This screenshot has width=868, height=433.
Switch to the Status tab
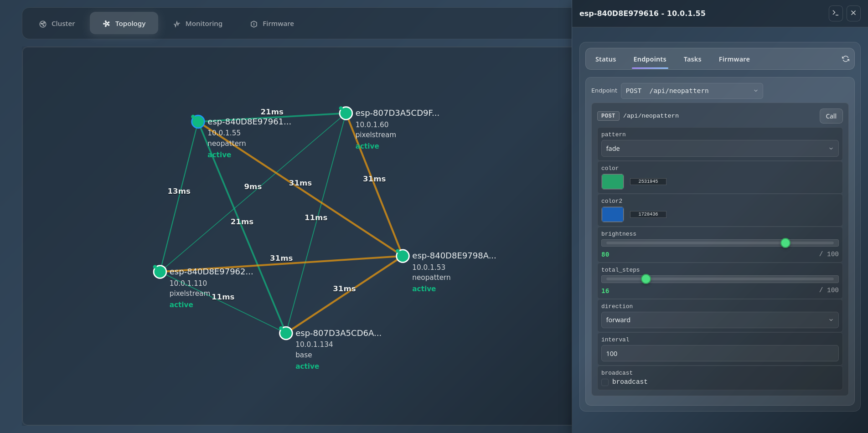click(x=605, y=59)
